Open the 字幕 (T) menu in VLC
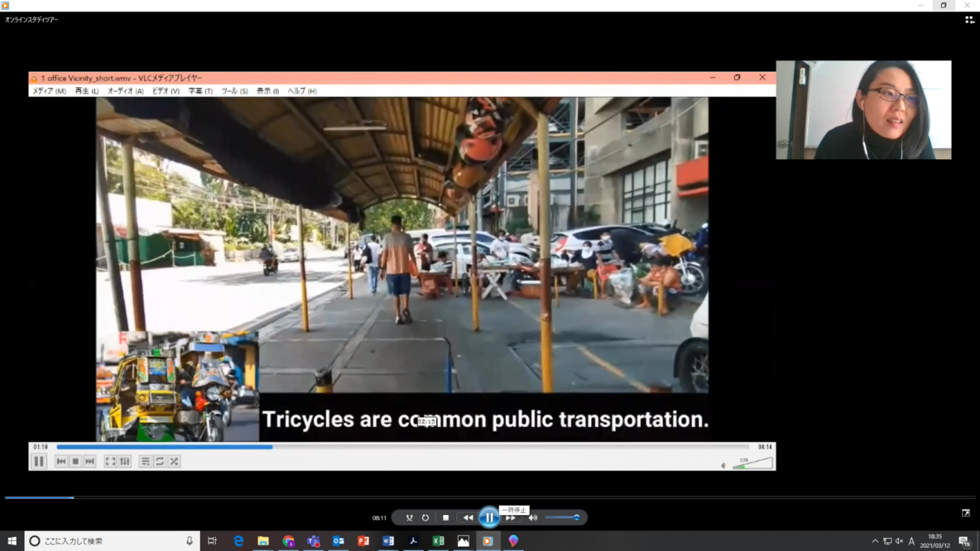The image size is (980, 551). tap(201, 91)
